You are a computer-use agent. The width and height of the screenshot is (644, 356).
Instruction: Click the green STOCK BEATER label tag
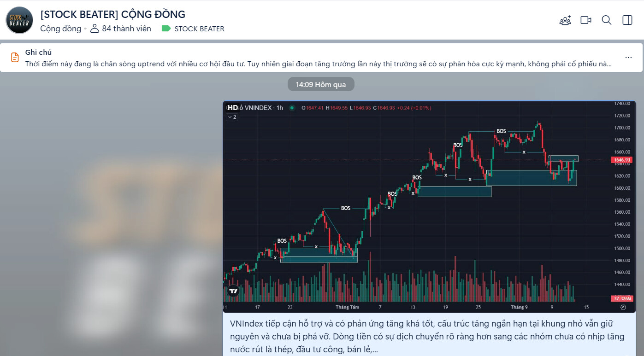[193, 29]
